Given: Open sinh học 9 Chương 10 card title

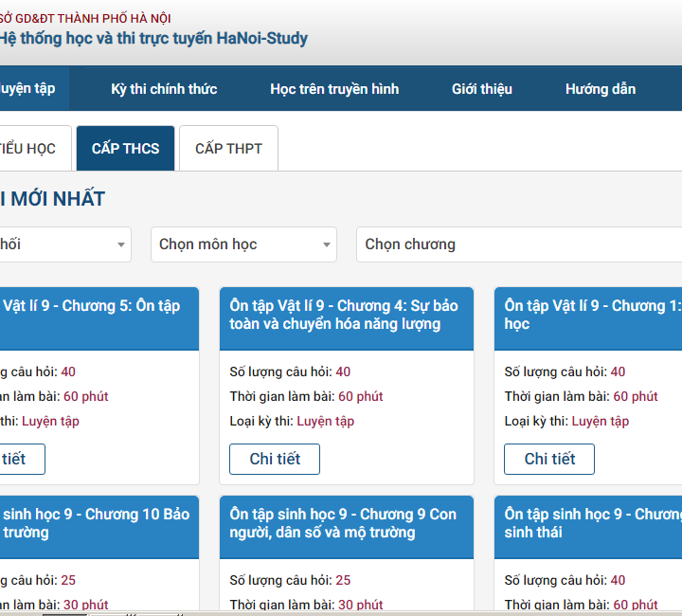Looking at the screenshot, I should [x=95, y=523].
